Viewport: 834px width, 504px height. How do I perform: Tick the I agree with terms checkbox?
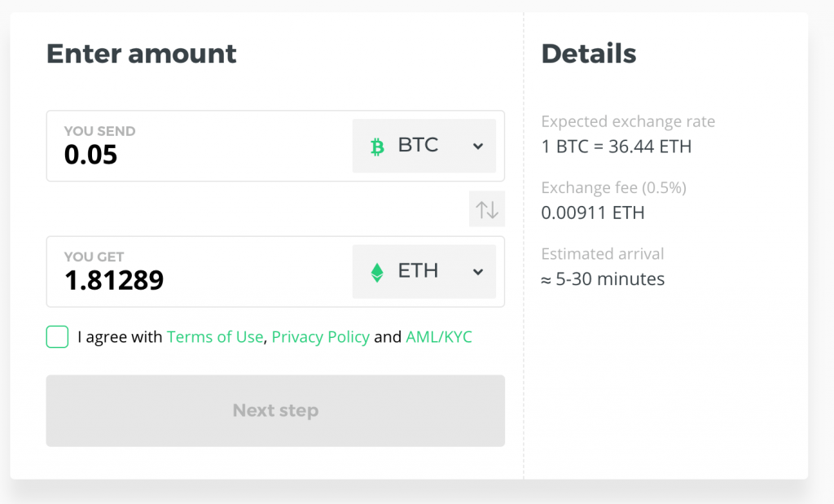[58, 336]
